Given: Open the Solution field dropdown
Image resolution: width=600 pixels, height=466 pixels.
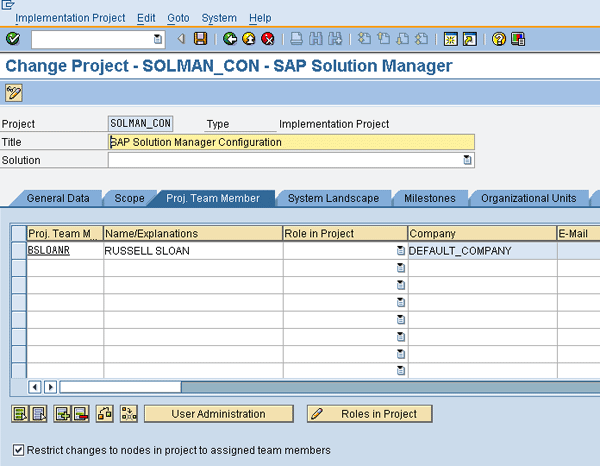Looking at the screenshot, I should point(467,160).
